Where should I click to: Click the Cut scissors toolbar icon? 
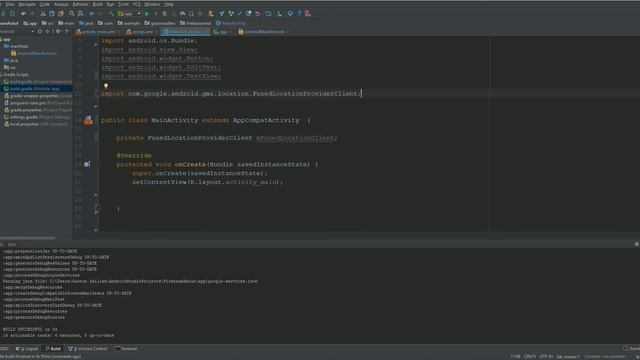[x=43, y=13]
